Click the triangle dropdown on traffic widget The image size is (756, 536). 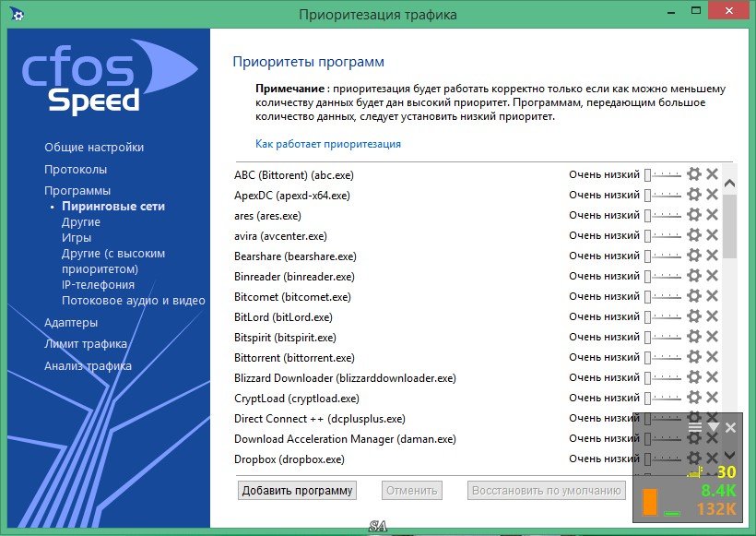pyautogui.click(x=713, y=428)
